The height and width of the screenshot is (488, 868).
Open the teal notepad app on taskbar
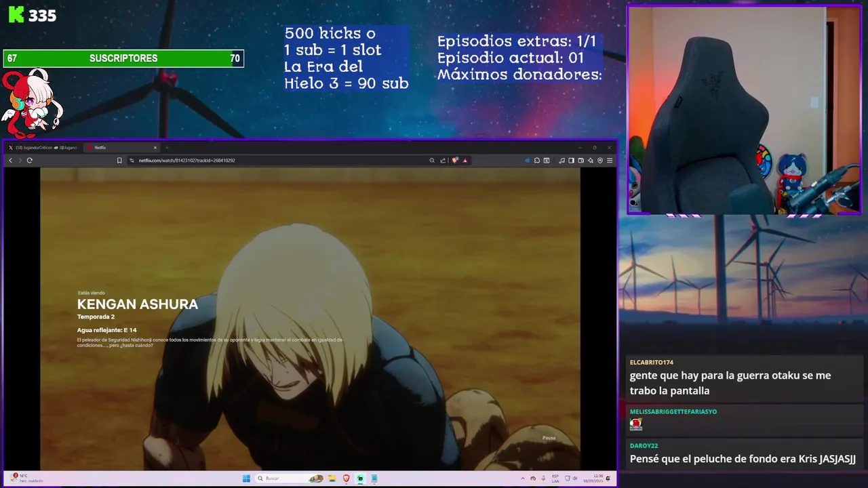tap(374, 479)
